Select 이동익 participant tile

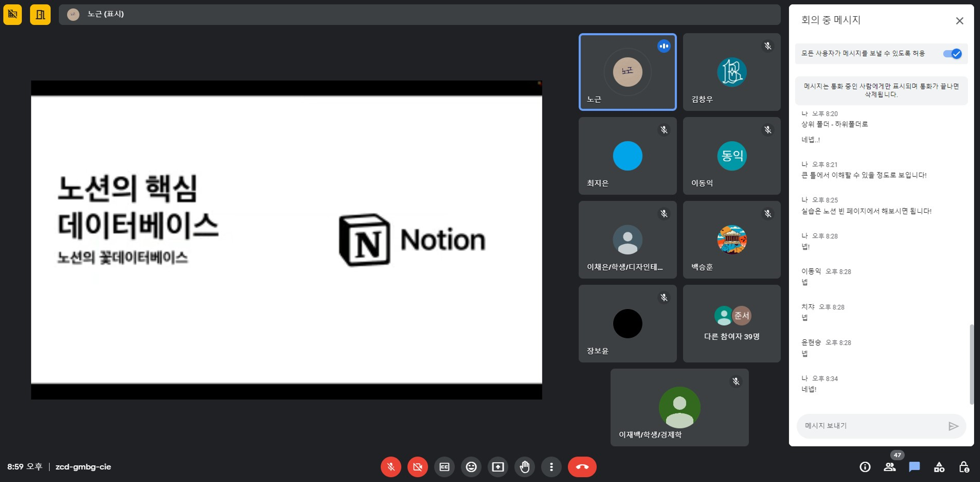click(732, 156)
